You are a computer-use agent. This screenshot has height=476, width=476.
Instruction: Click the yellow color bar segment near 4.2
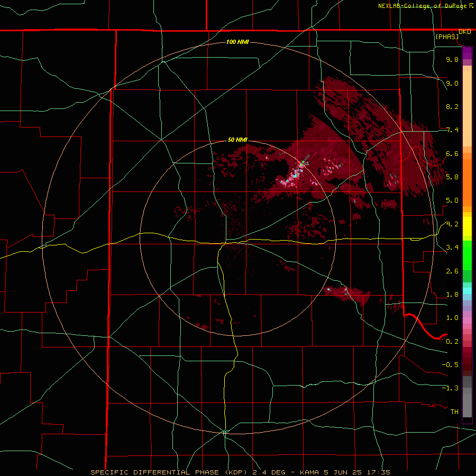(467, 226)
